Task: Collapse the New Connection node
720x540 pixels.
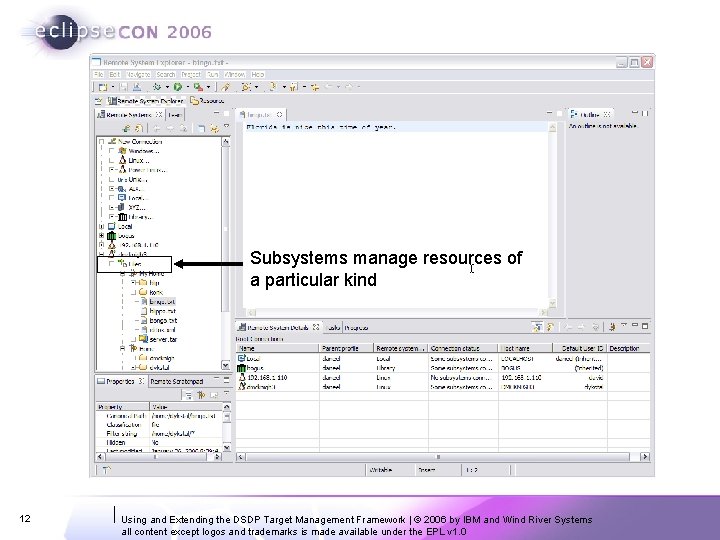Action: click(x=101, y=141)
